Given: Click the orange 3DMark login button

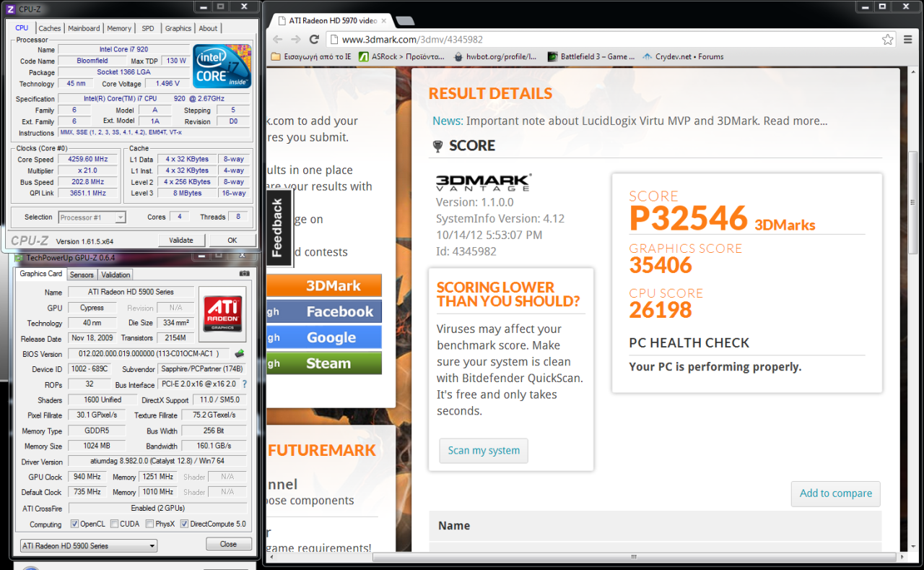Looking at the screenshot, I should 324,285.
